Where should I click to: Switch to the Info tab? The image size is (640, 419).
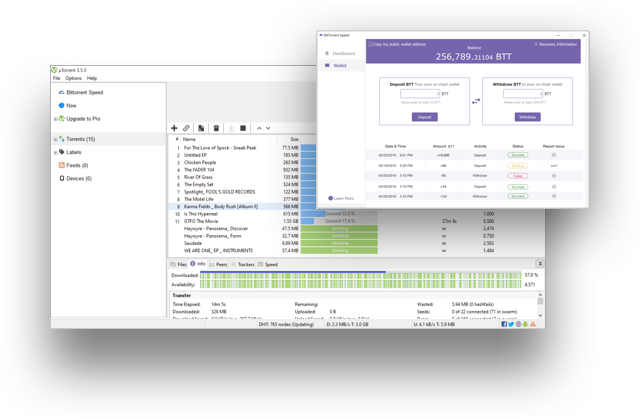[198, 264]
